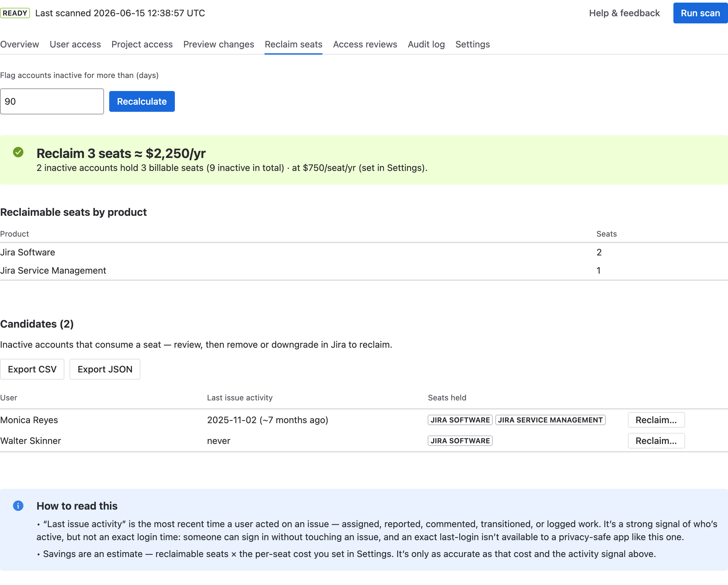Image resolution: width=728 pixels, height=585 pixels.
Task: Click the 'Reclaim 3 seats ≈ $2,250/yr' heading
Action: coord(121,153)
